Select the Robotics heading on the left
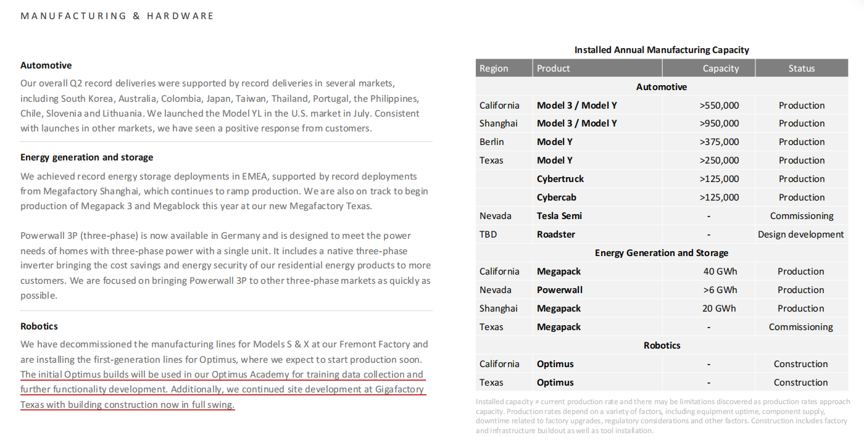This screenshot has width=864, height=443. (39, 326)
